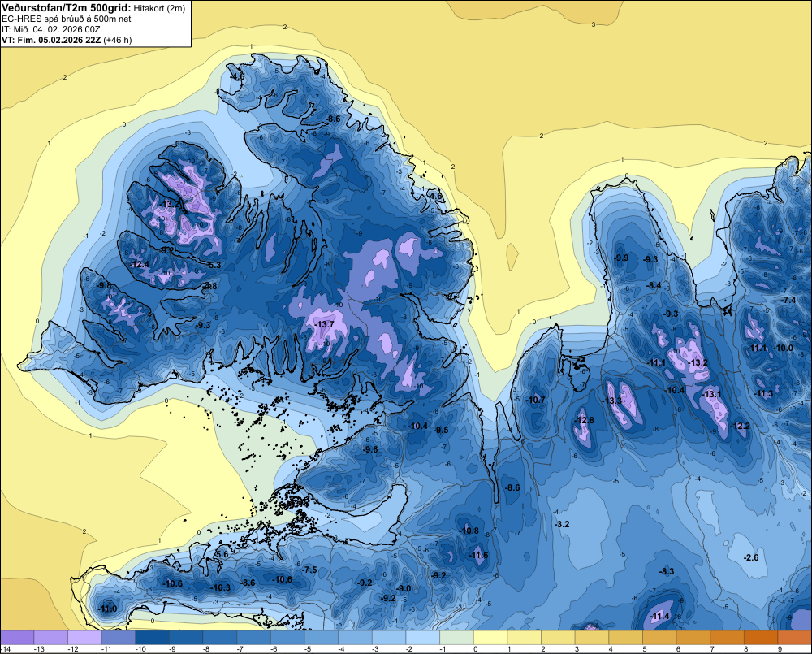Click the -5.3 temperature value
The image size is (812, 654).
pyautogui.click(x=214, y=265)
